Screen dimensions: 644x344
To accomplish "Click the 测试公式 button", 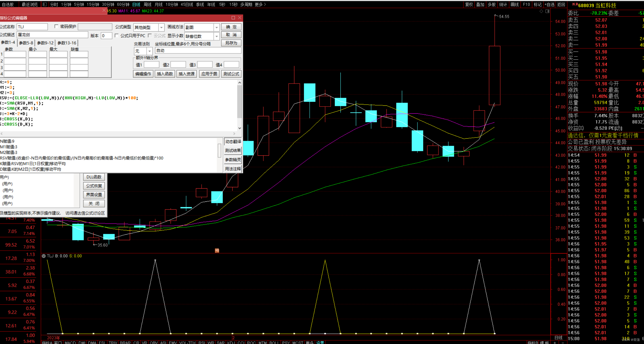I will [231, 74].
